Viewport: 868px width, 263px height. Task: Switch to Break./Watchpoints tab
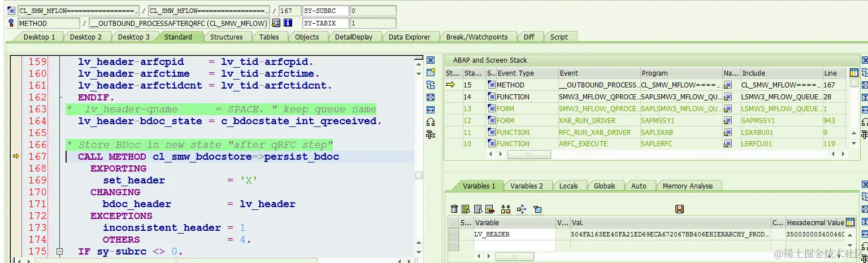(476, 37)
